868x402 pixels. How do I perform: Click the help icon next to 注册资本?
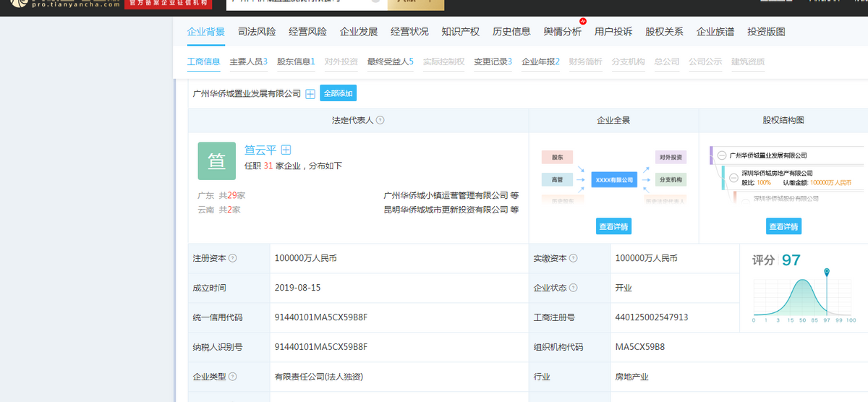233,258
